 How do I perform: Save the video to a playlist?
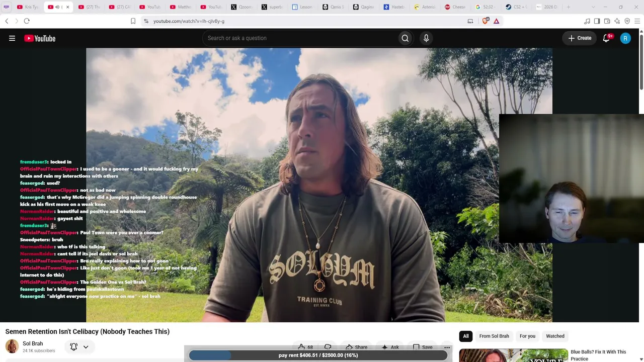tap(423, 347)
